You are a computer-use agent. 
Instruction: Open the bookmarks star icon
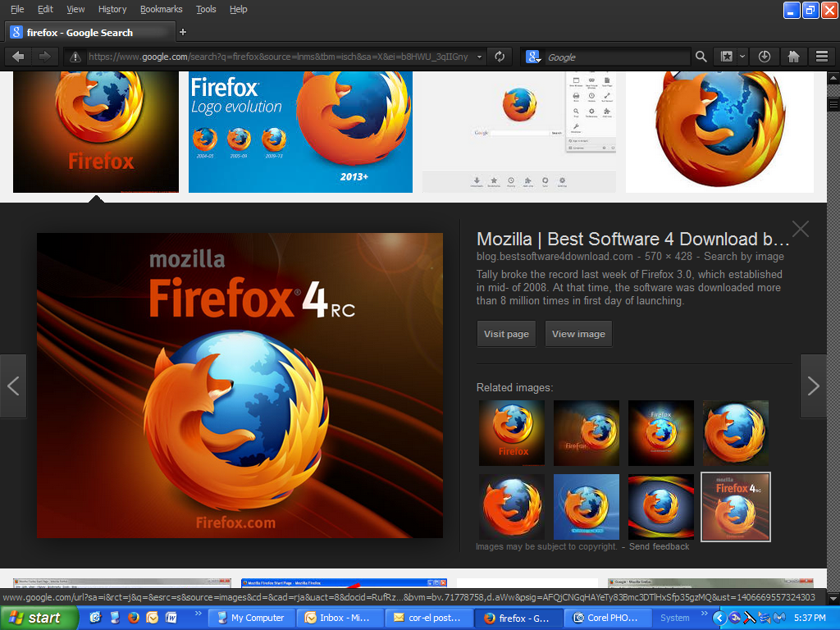coord(726,57)
